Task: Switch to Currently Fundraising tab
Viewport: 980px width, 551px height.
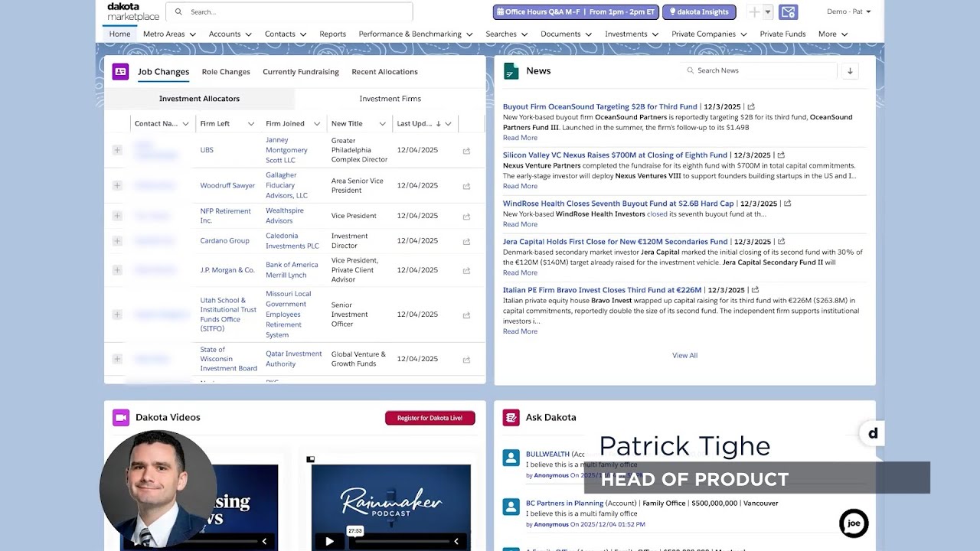Action: coord(301,71)
